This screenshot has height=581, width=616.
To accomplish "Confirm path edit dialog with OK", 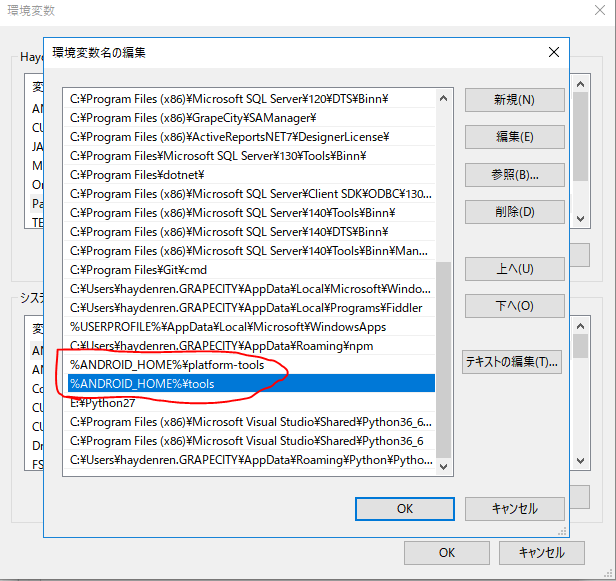I will pos(405,509).
